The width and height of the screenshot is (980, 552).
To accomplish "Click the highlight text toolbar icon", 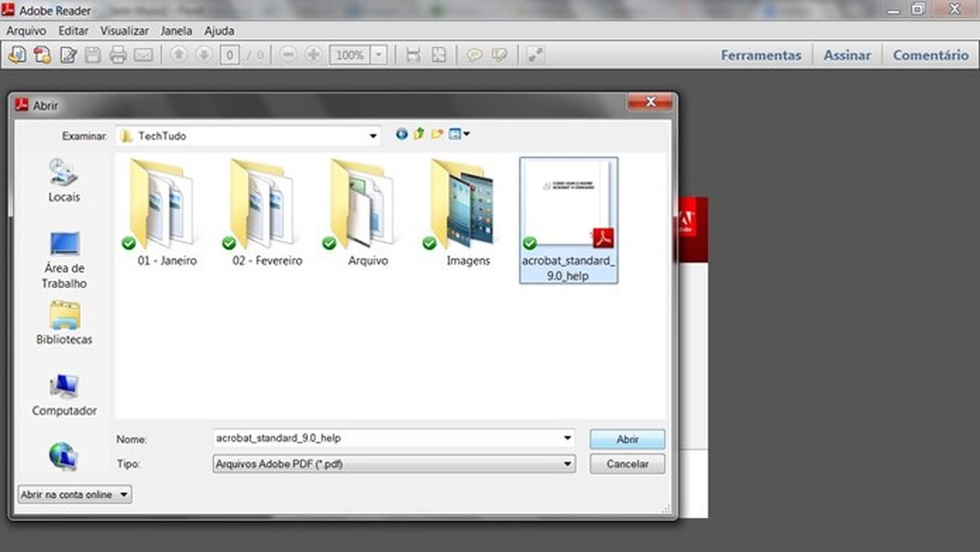I will [499, 55].
